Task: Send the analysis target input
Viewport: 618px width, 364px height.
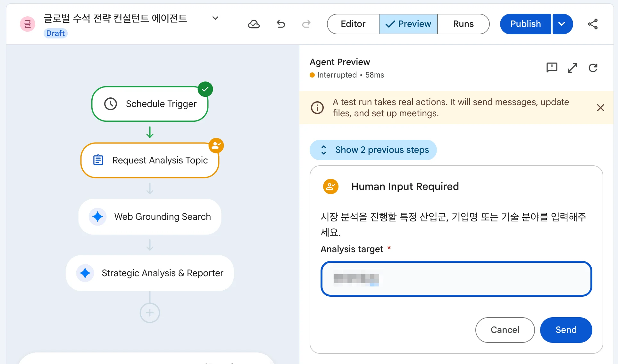Action: click(x=566, y=330)
